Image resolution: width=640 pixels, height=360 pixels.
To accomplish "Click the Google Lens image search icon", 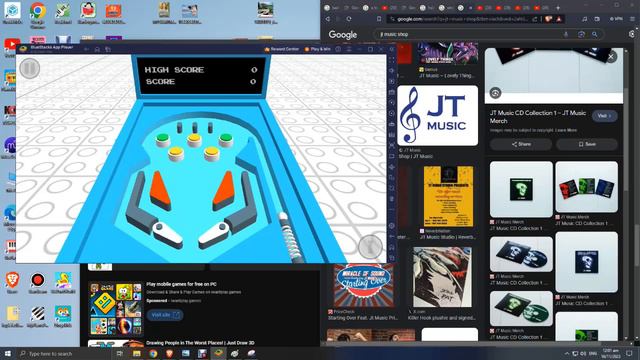I will coord(581,34).
